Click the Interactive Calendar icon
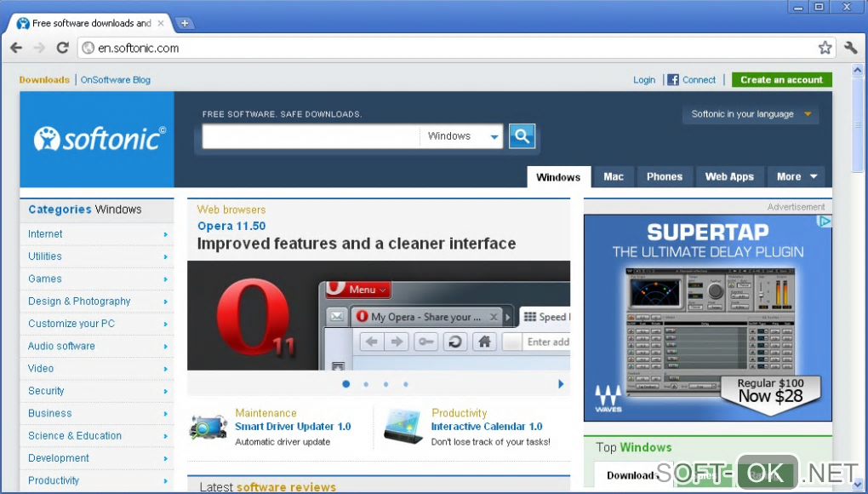This screenshot has width=868, height=494. (403, 427)
